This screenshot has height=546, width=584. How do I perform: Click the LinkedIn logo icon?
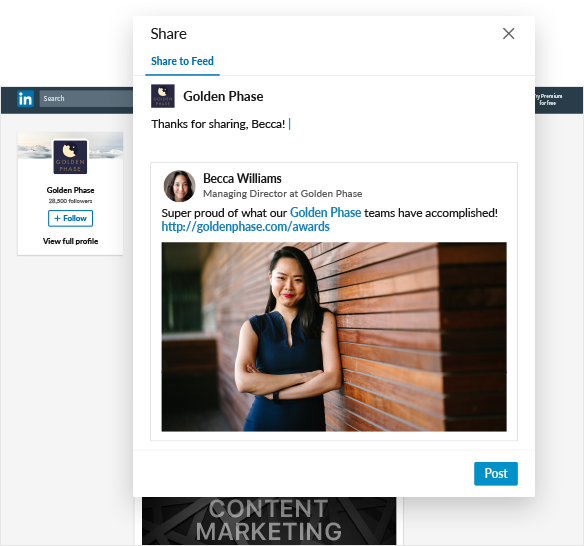[x=25, y=99]
